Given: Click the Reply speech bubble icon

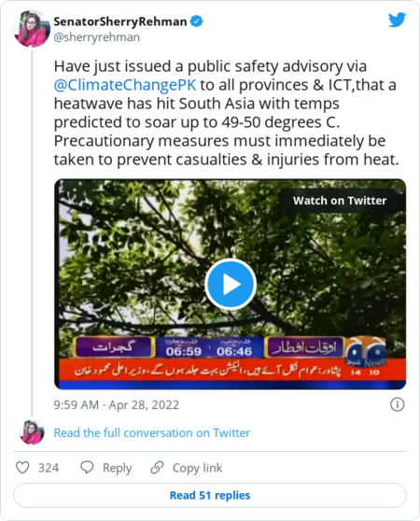Looking at the screenshot, I should tap(87, 467).
